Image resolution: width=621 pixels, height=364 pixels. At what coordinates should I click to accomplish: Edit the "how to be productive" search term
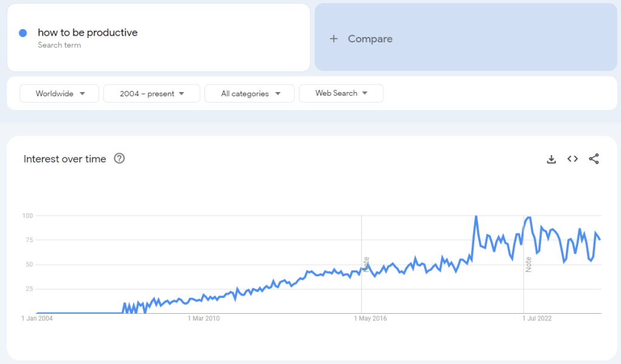(x=88, y=33)
